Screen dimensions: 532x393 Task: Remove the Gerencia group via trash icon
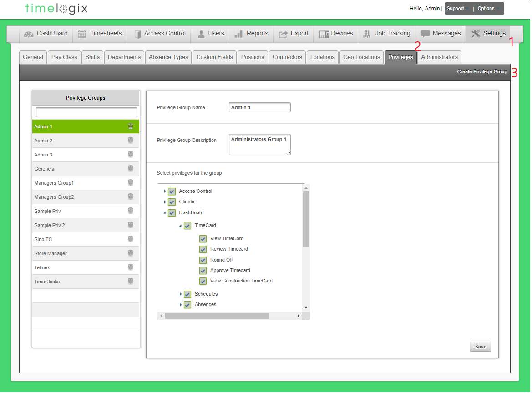131,168
